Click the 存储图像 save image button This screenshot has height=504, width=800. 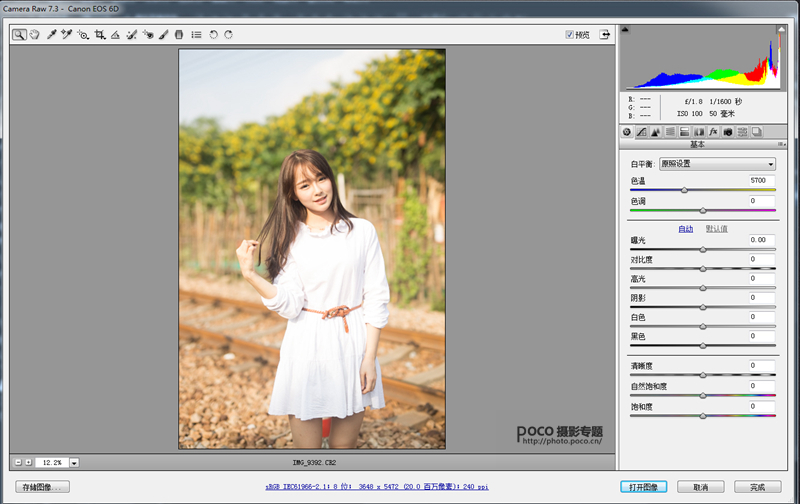(42, 487)
